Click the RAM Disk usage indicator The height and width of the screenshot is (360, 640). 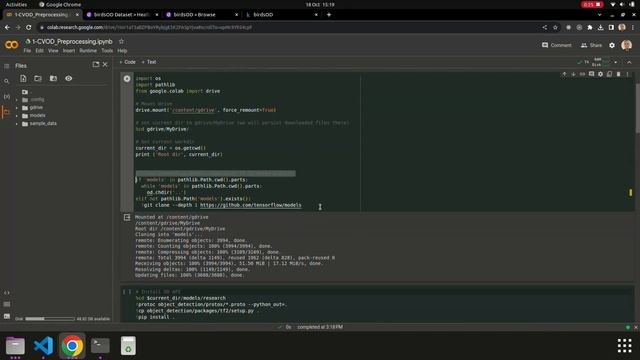[x=600, y=62]
